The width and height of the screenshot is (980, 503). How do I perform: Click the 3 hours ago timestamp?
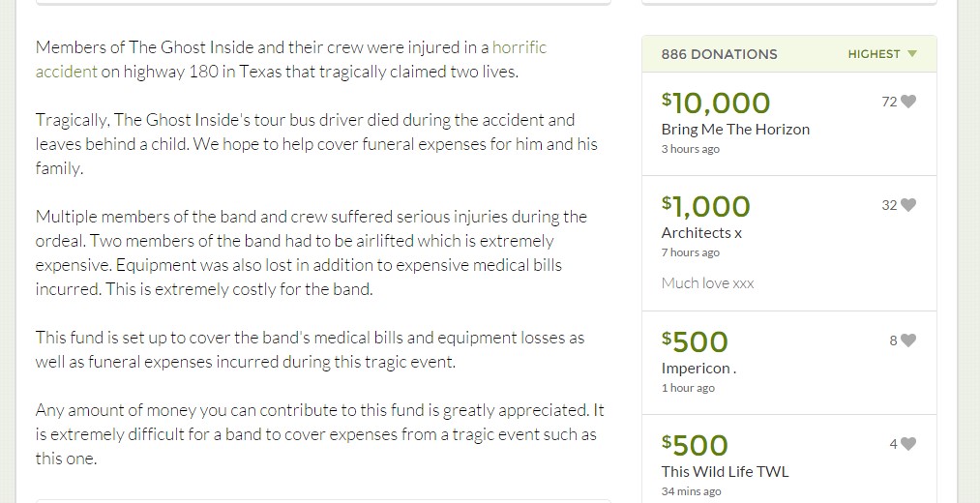tap(691, 149)
